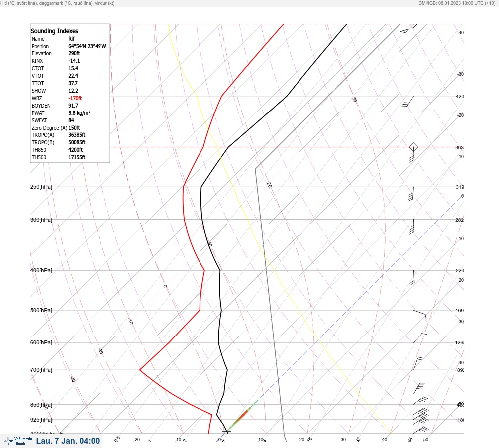The height and width of the screenshot is (448, 499).
Task: Click the Veðurstofa Íslands logo
Action: click(18, 441)
